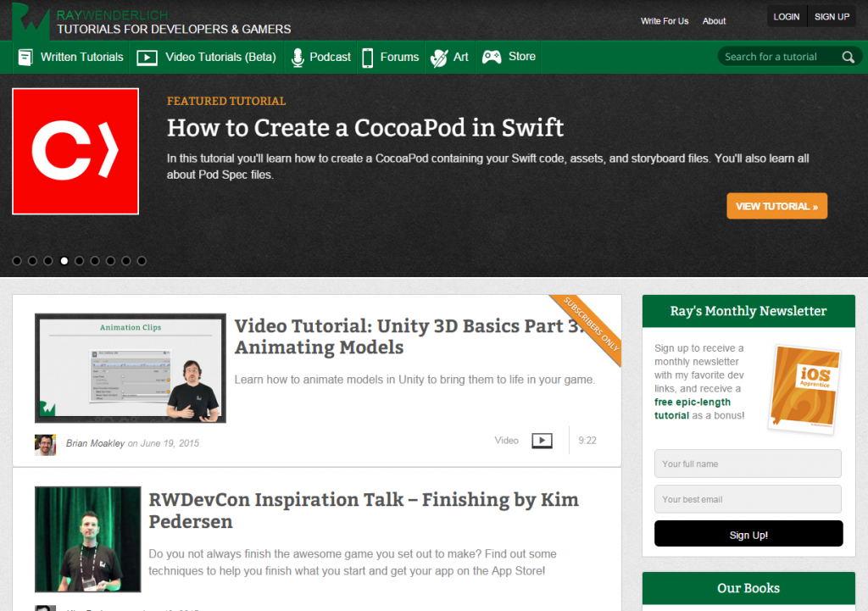Open the About page link
Screen dimensions: 868x611
714,21
